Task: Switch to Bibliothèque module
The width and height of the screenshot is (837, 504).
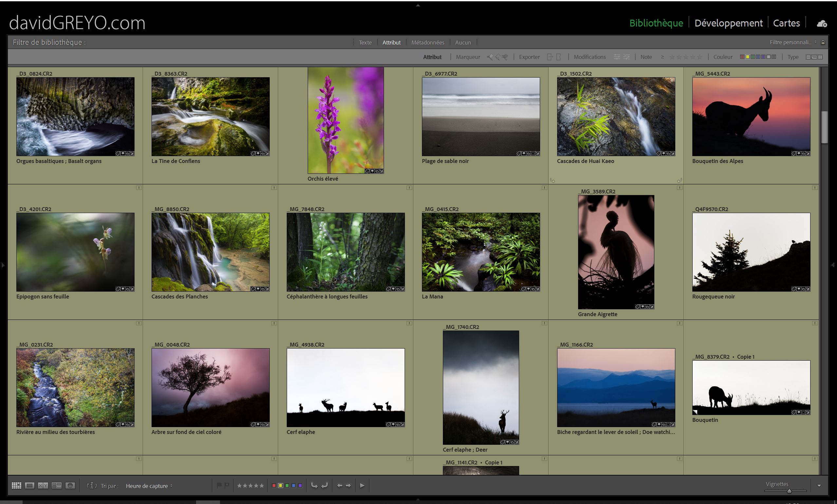Action: pyautogui.click(x=656, y=23)
